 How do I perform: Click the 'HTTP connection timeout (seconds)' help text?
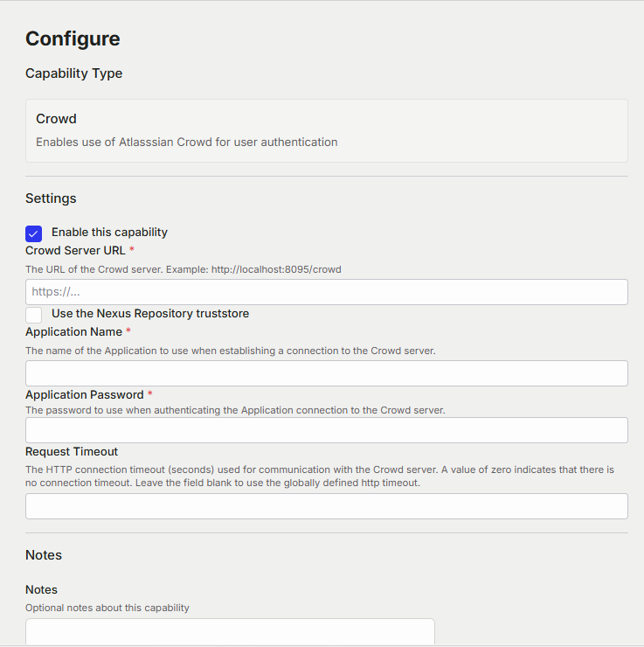(x=320, y=477)
